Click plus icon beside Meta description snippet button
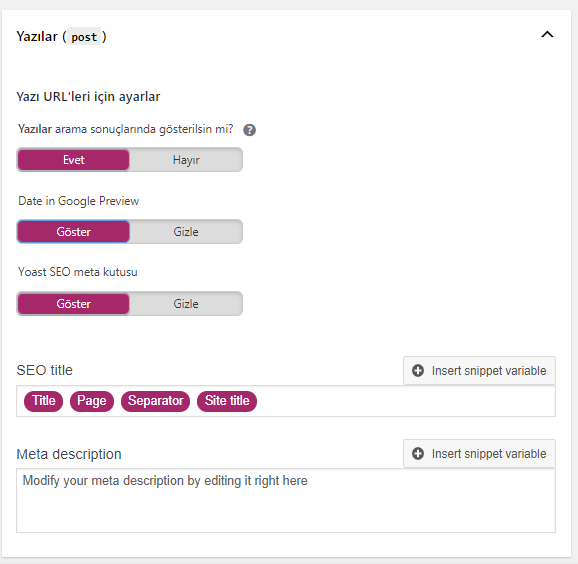The height and width of the screenshot is (564, 578). click(x=418, y=453)
